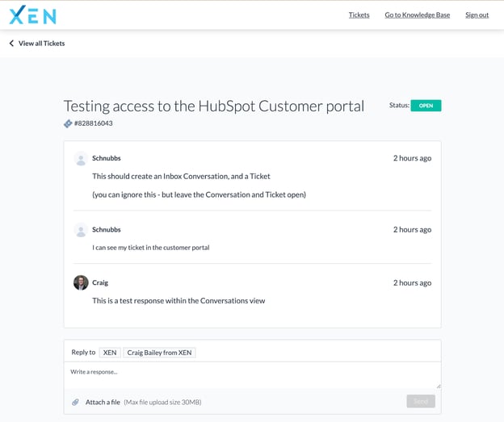
Task: Click the resize handle of the response box
Action: (438, 386)
